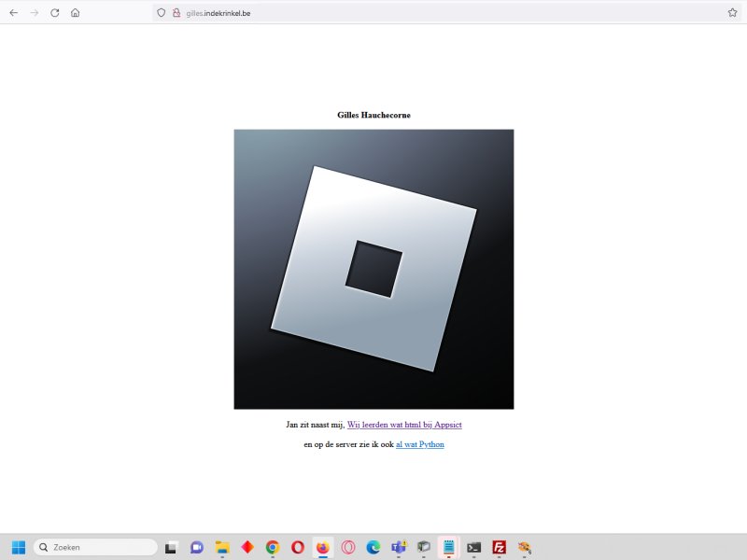
Task: Click the Roblox logo image
Action: click(x=373, y=269)
